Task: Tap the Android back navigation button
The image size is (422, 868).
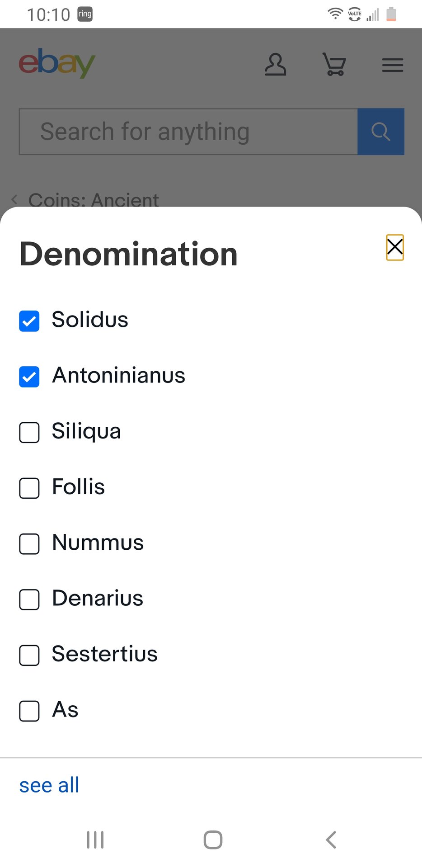Action: coord(331,840)
